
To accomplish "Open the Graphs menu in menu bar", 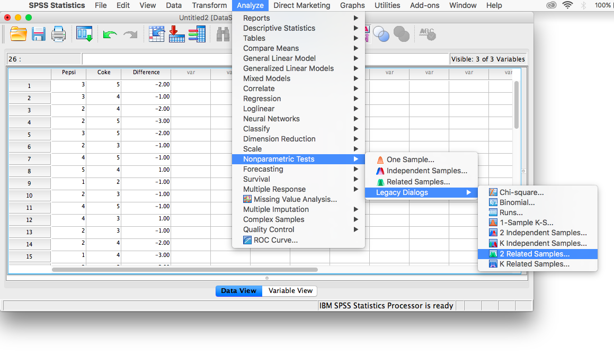I will (352, 5).
